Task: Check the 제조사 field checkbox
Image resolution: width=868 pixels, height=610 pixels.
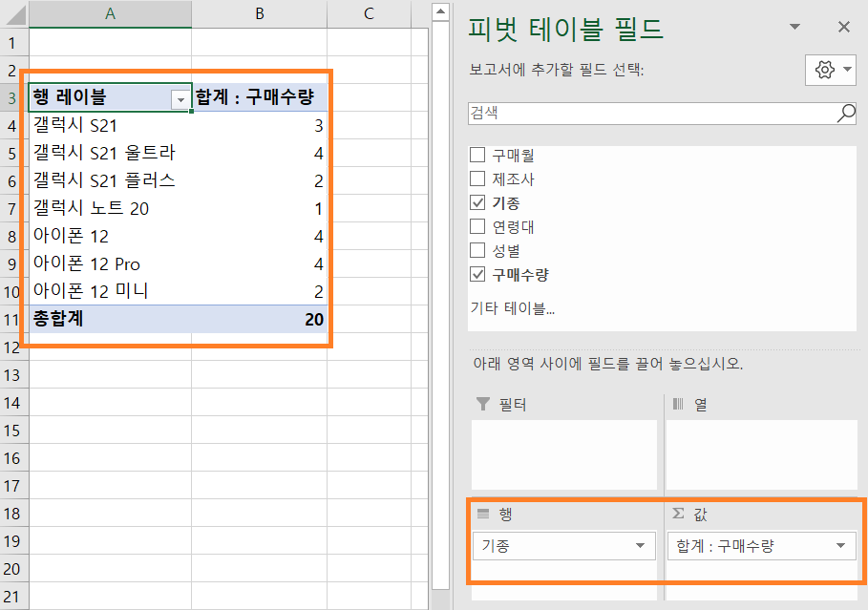Action: pos(477,179)
